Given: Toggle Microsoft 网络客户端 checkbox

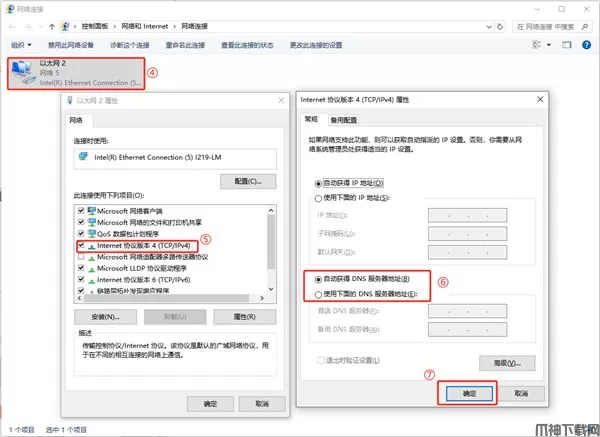Looking at the screenshot, I should pos(81,210).
